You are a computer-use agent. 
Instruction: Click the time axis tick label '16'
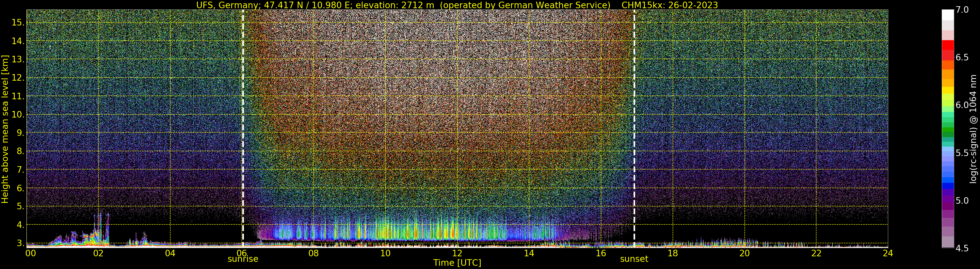pyautogui.click(x=601, y=253)
